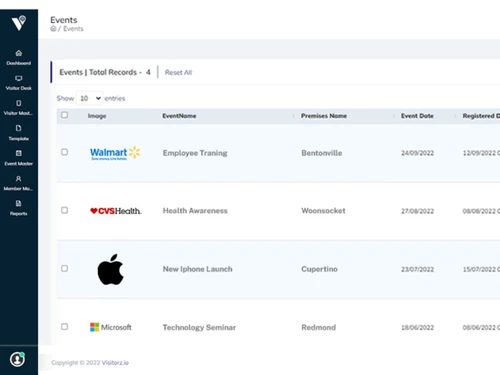Viewport: 500px width, 375px height.
Task: Select the New Iphone Launch event name
Action: [x=197, y=269]
